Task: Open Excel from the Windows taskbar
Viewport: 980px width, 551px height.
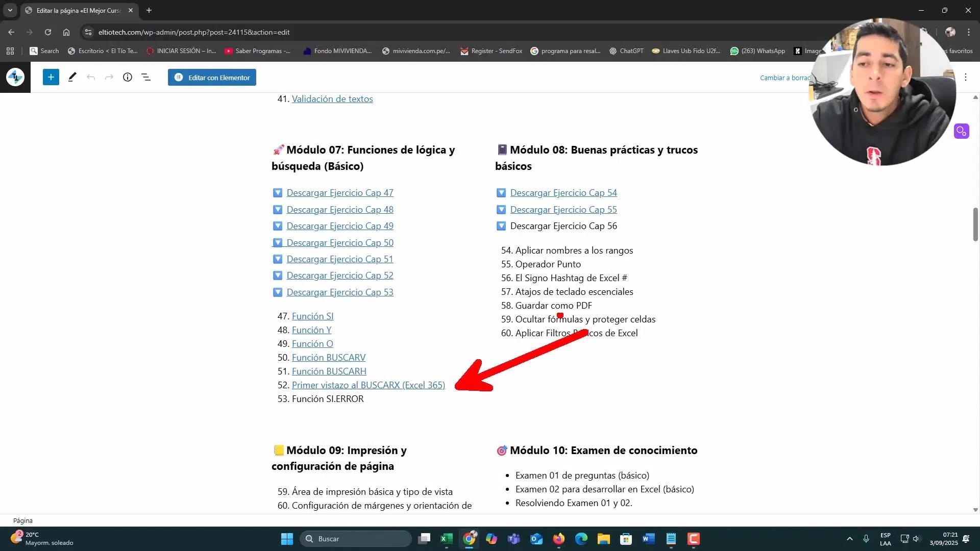Action: tap(447, 539)
